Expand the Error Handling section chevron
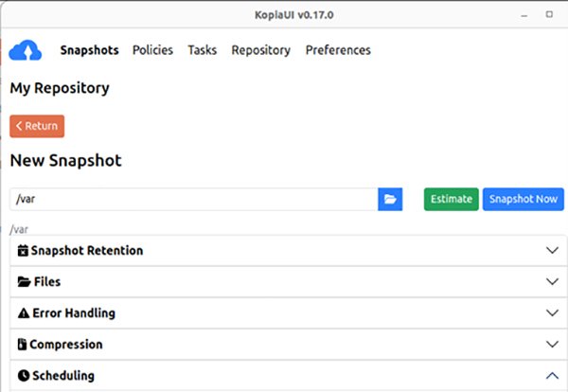 (x=553, y=313)
